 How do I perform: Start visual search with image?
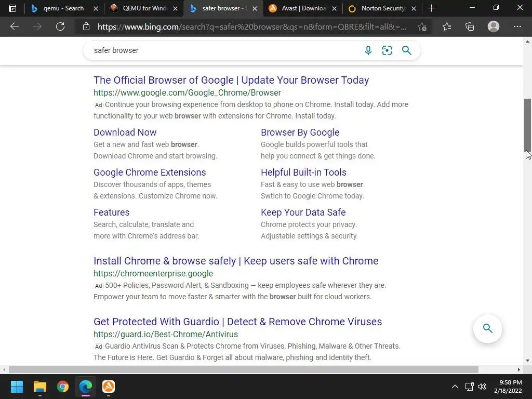pos(387,50)
